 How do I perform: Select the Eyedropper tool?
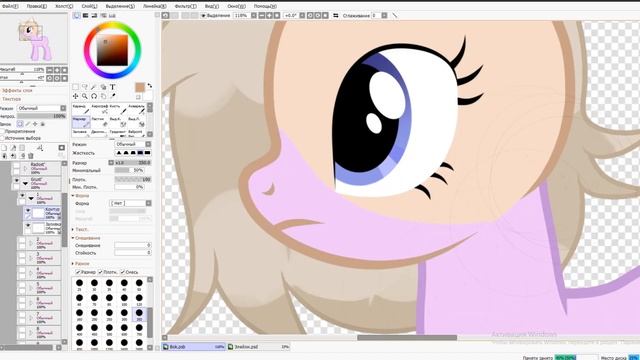click(113, 96)
